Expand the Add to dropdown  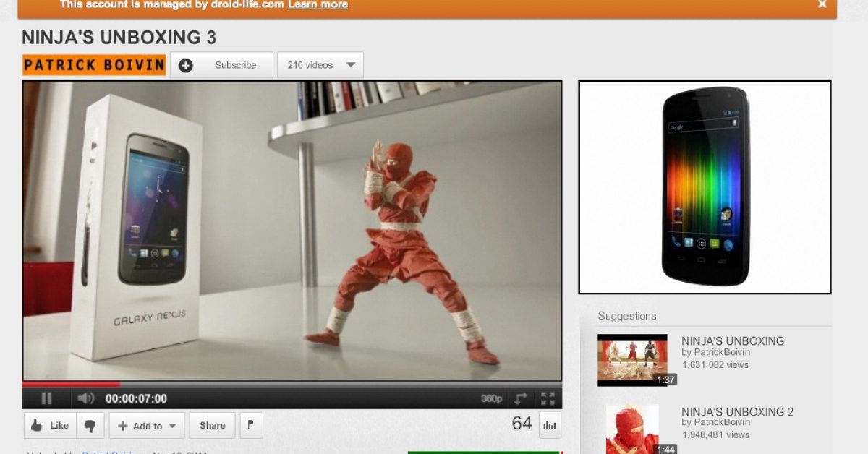pyautogui.click(x=147, y=426)
